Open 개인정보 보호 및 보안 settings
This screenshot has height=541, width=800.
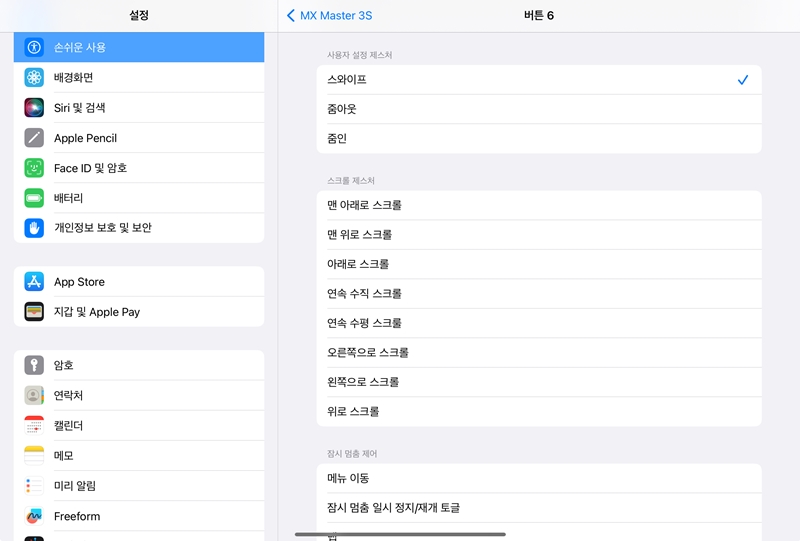click(139, 228)
